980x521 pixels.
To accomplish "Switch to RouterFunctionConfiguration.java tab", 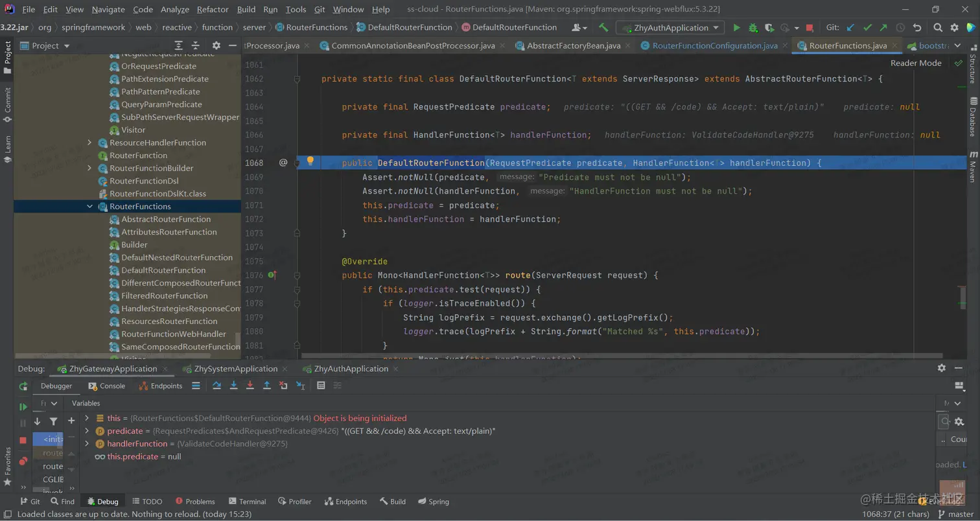I will (714, 46).
